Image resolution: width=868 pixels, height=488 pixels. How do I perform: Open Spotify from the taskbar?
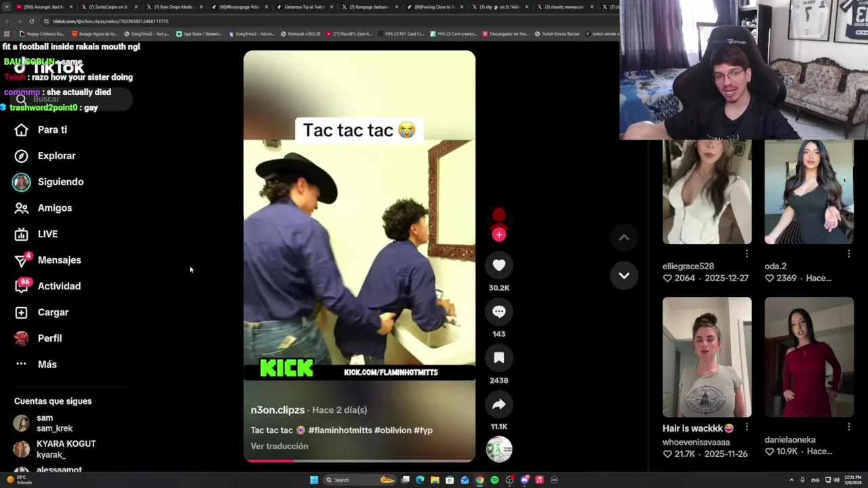click(494, 480)
